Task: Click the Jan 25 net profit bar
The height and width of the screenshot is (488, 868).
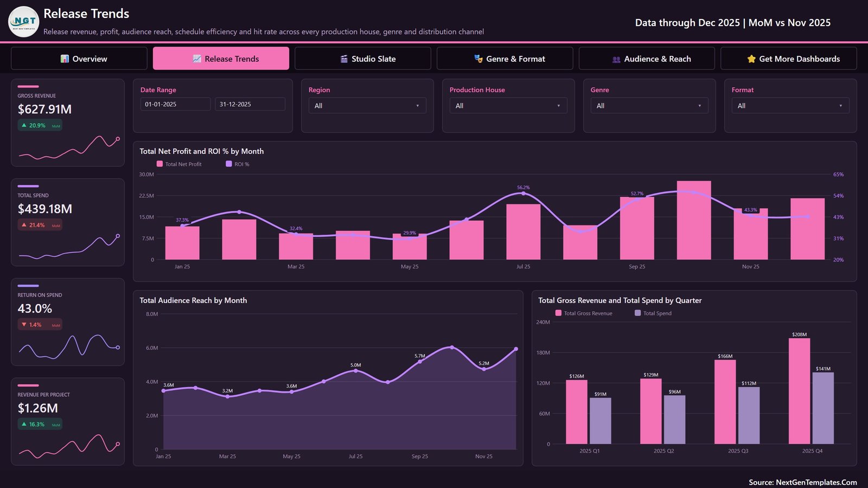Action: [182, 243]
